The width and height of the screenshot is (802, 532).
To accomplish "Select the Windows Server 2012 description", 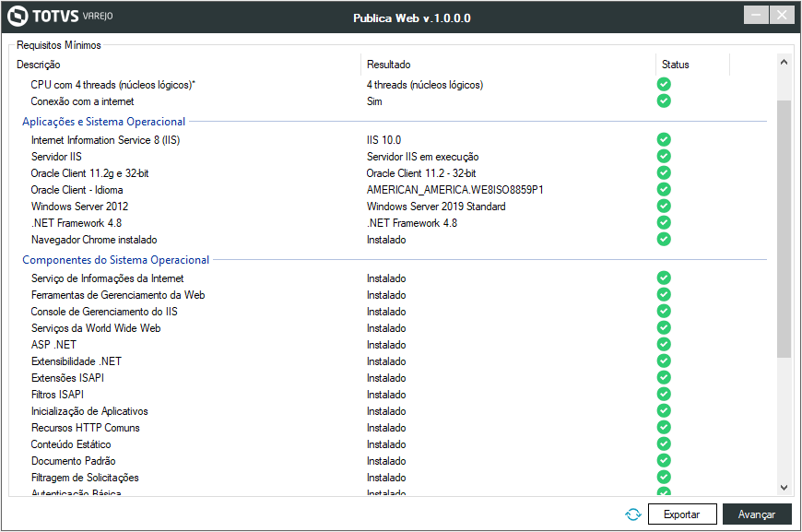I will [x=80, y=207].
